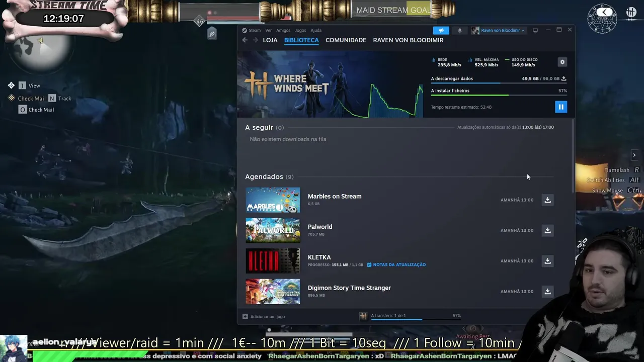Open the COMUNIDADE tab

(346, 40)
